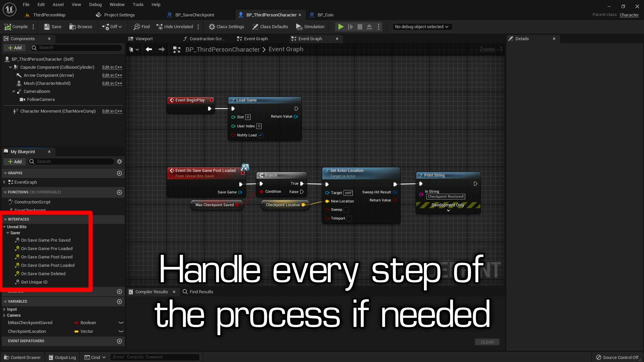Open My Blueprint panel settings gear
This screenshot has width=644, height=362.
[119, 161]
